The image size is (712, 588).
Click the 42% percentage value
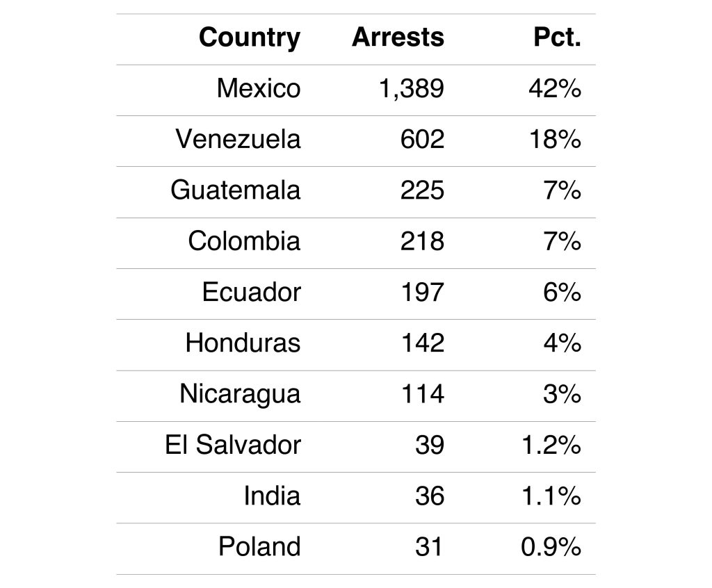[x=558, y=89]
